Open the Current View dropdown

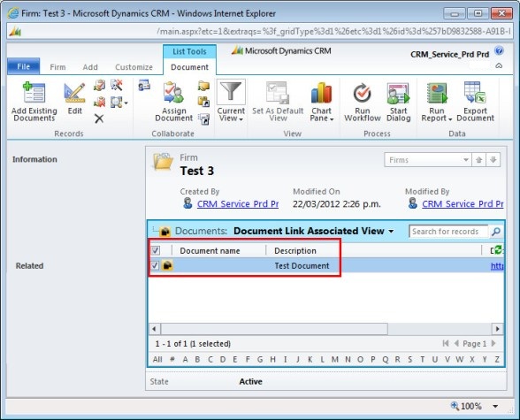click(231, 102)
